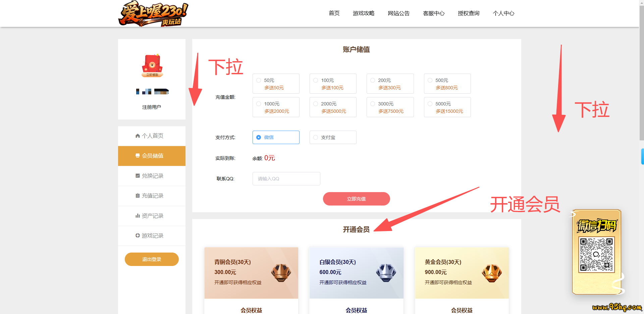
Task: Choose the 1000元 recharge amount
Action: [x=276, y=107]
